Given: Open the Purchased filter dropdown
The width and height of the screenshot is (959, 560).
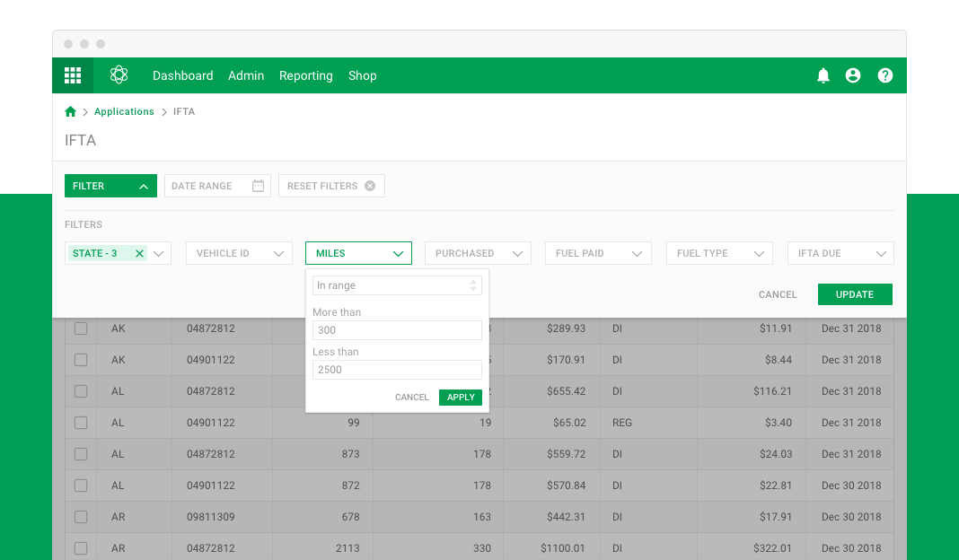Looking at the screenshot, I should pyautogui.click(x=478, y=253).
